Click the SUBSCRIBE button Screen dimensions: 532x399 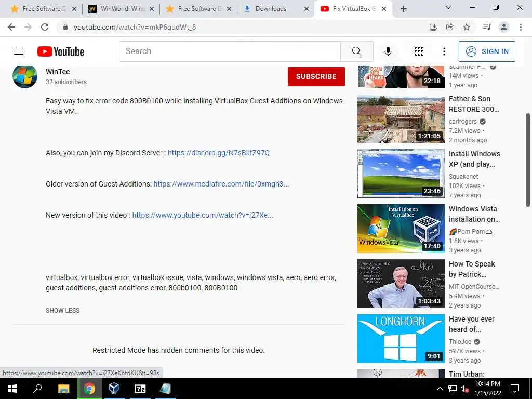tap(316, 77)
